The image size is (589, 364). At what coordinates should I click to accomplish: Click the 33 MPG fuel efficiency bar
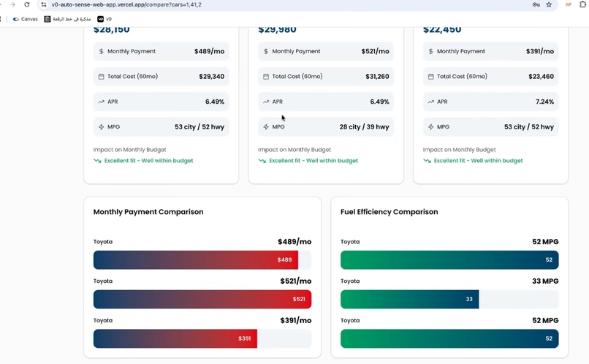coord(410,300)
